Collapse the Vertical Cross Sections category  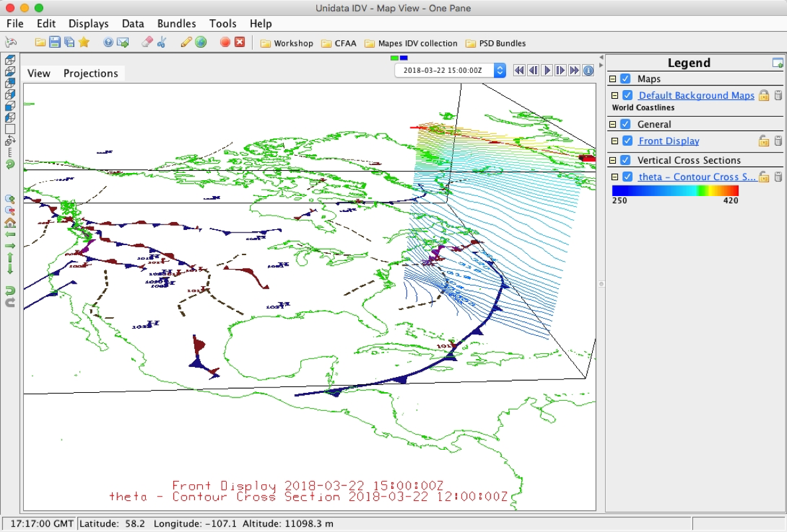pos(613,160)
